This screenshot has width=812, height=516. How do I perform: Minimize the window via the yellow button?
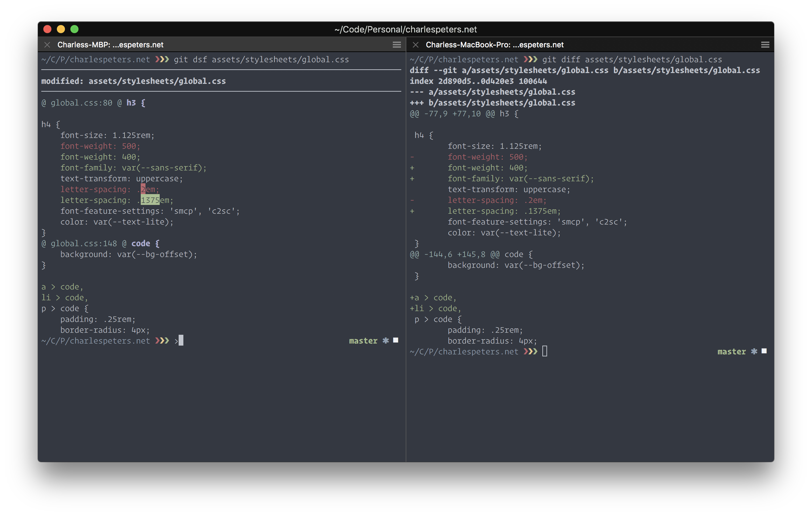click(61, 29)
